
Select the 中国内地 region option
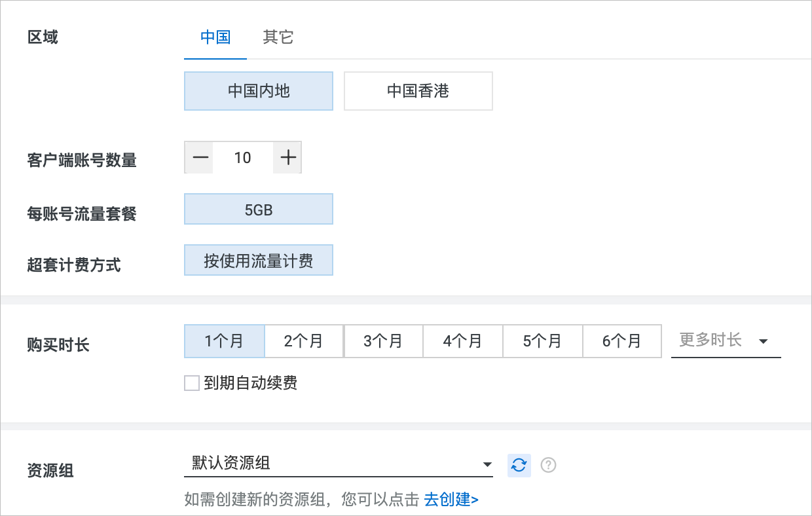pyautogui.click(x=259, y=91)
